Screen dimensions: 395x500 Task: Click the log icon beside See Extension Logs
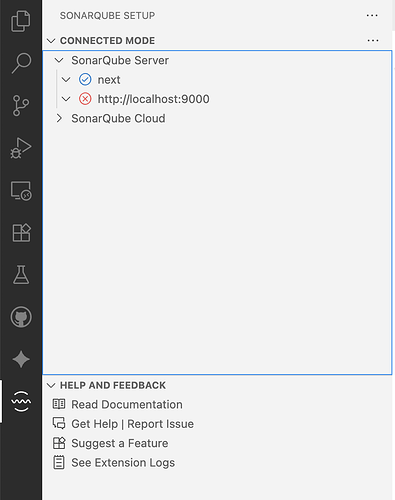[59, 462]
